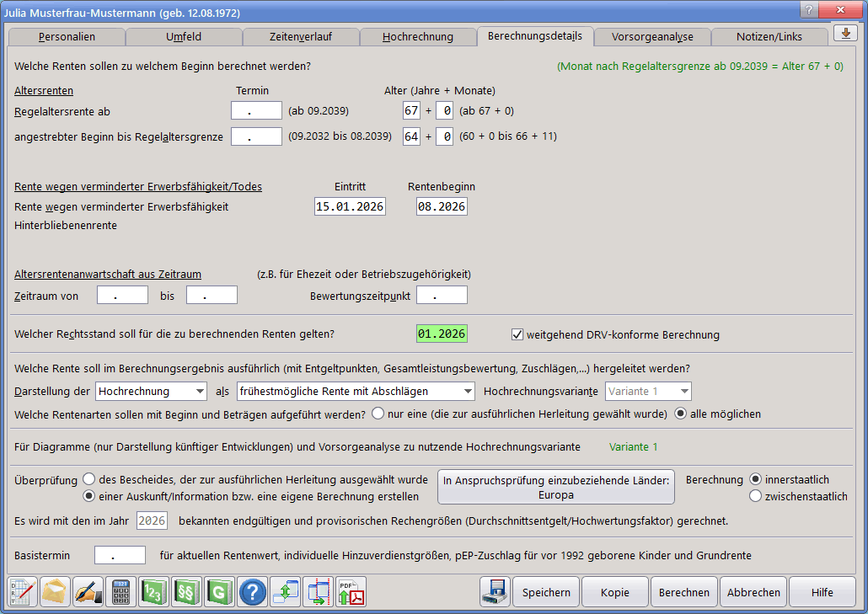
Task: Select the 'nur eine' radio button
Action: tap(378, 414)
